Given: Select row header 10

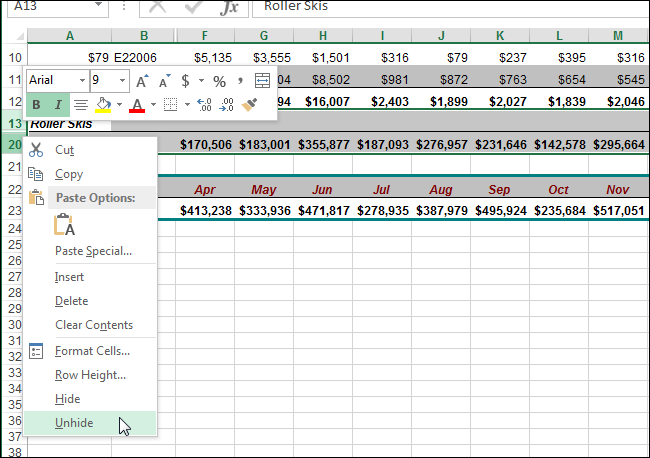Looking at the screenshot, I should tap(15, 57).
